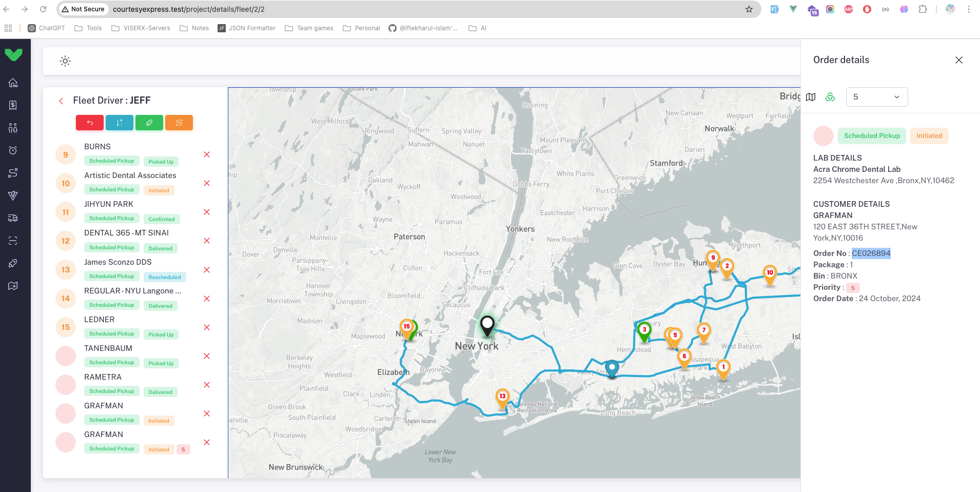
Task: Open the JSON Formatter bookmark
Action: click(x=246, y=28)
